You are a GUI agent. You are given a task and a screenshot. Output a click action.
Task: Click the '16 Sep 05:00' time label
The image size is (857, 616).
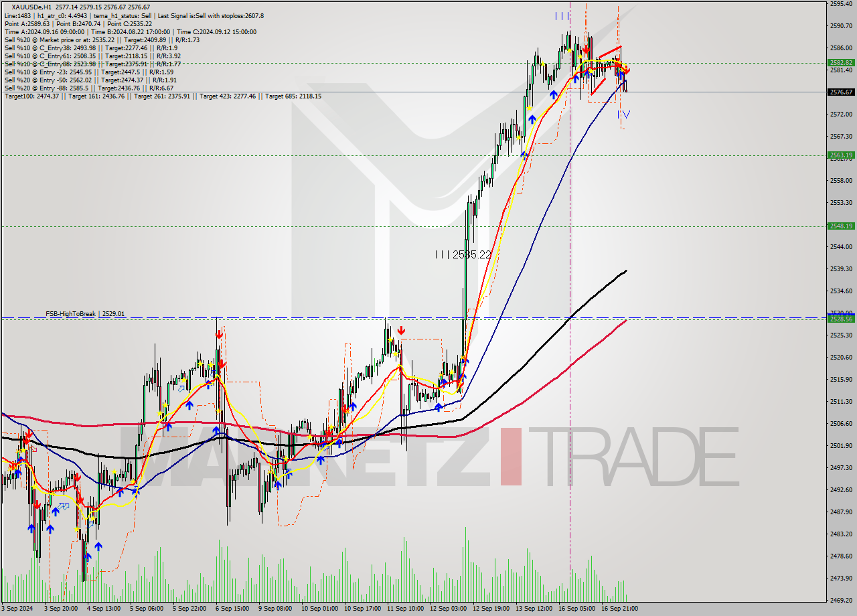pyautogui.click(x=576, y=609)
